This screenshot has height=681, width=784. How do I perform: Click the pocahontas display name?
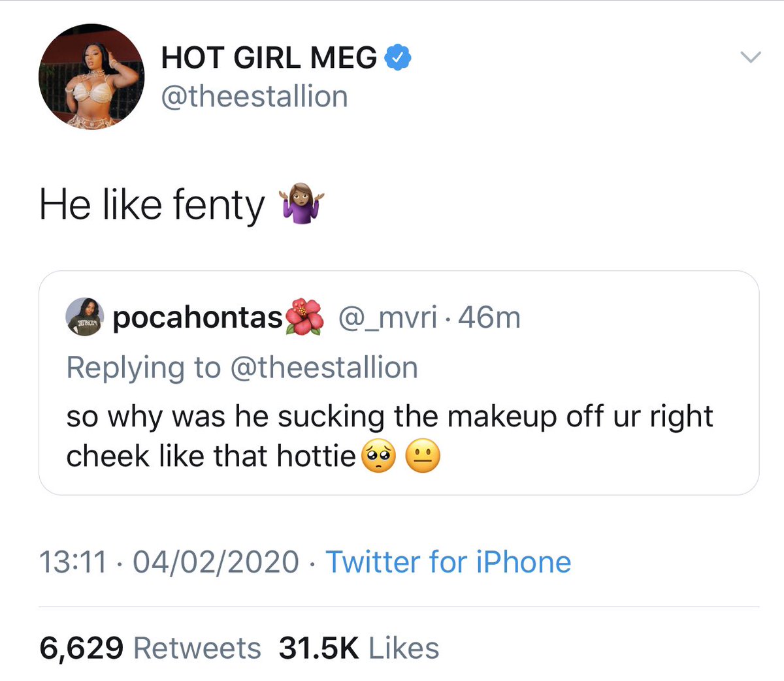pos(197,317)
